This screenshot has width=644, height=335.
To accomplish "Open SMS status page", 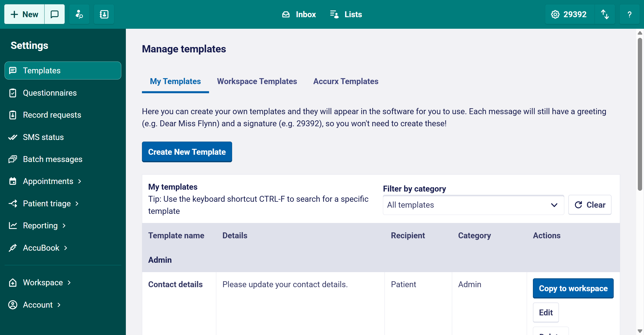I will click(x=63, y=137).
